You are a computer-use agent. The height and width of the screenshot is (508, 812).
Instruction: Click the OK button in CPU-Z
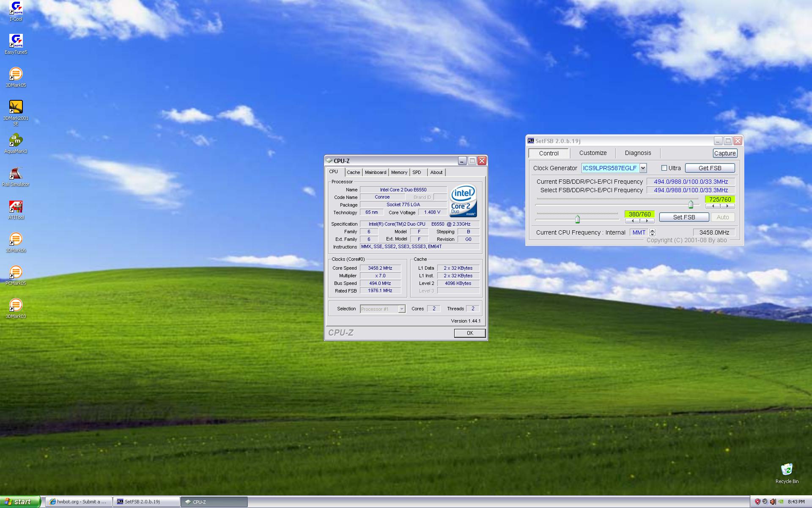click(x=469, y=333)
